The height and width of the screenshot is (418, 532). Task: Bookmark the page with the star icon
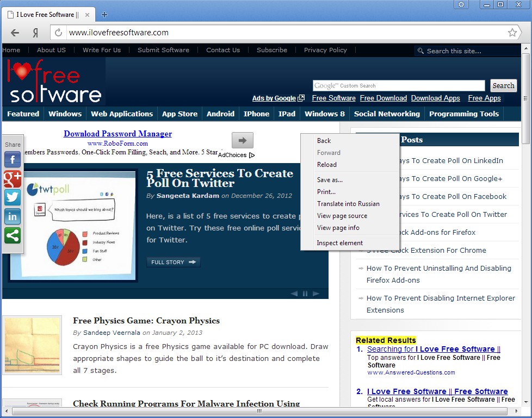(512, 33)
